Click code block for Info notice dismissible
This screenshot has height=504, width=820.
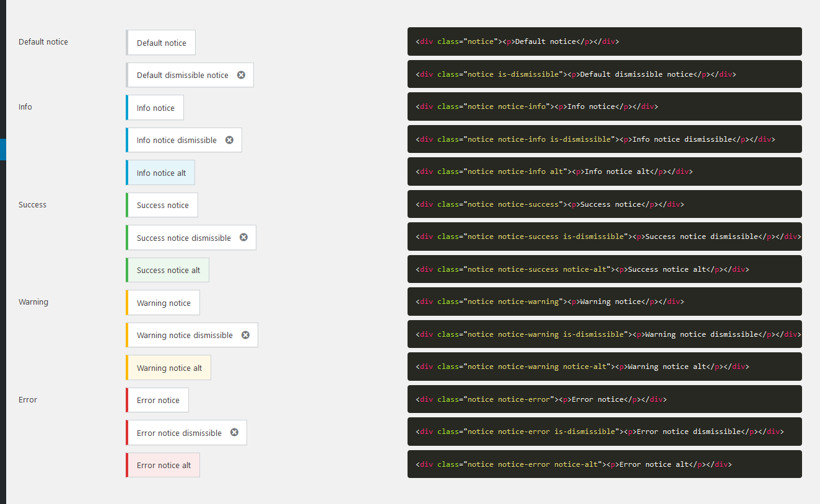pyautogui.click(x=604, y=139)
